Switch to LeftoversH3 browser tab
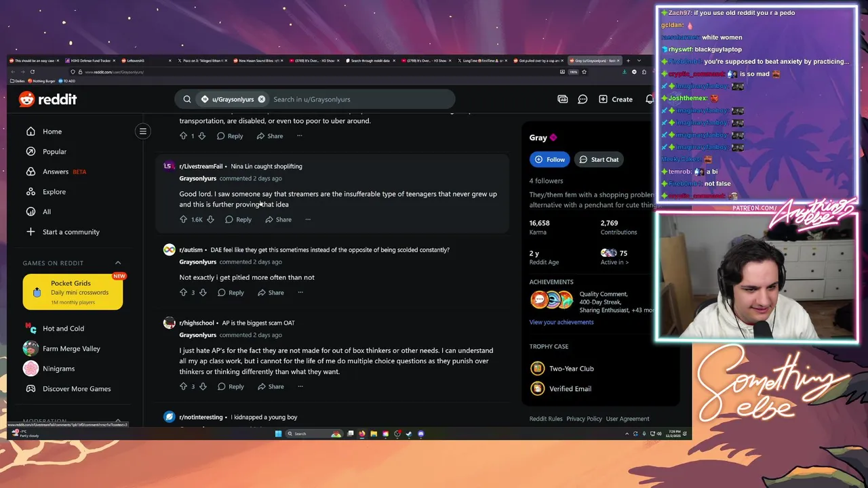 (x=146, y=60)
